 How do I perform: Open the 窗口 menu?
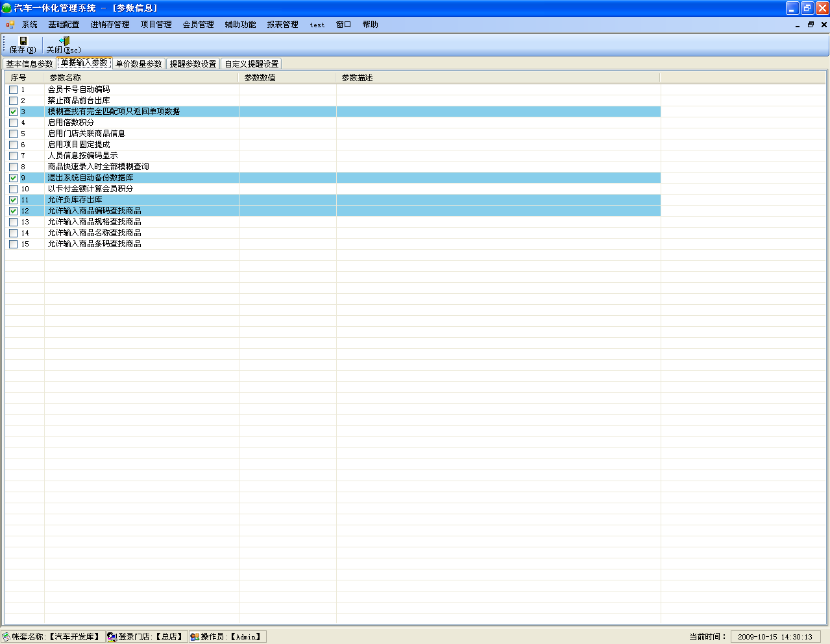coord(344,25)
